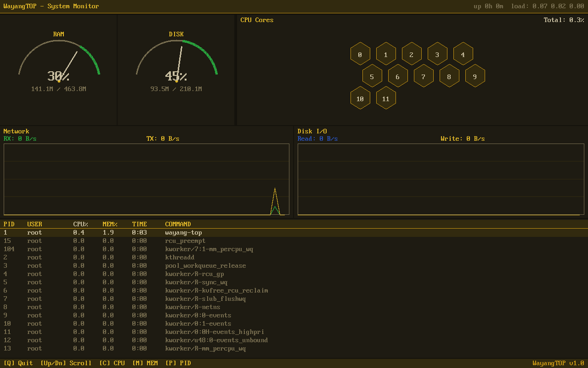This screenshot has height=368, width=588.
Task: Click the [M] MEM sort shortcut
Action: pyautogui.click(x=145, y=363)
